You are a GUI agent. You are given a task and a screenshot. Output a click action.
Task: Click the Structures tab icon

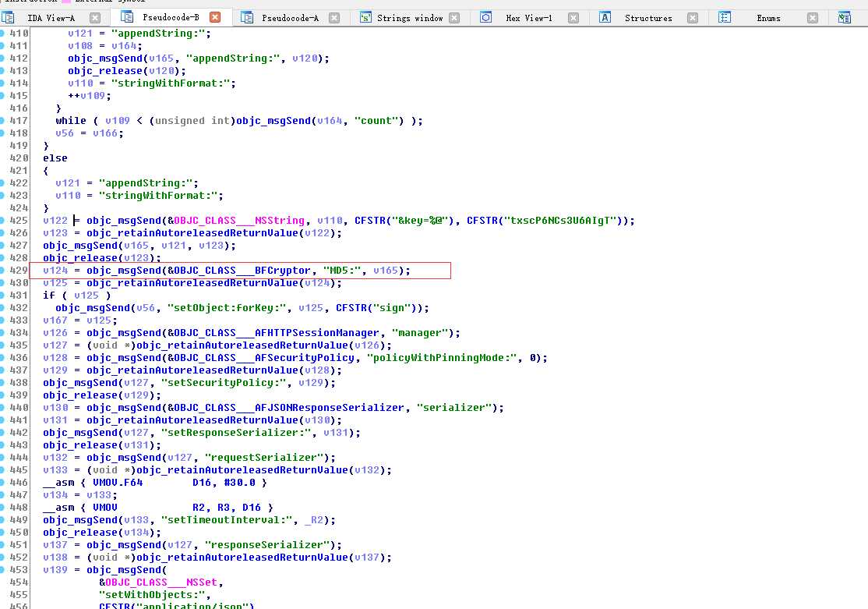(x=605, y=17)
